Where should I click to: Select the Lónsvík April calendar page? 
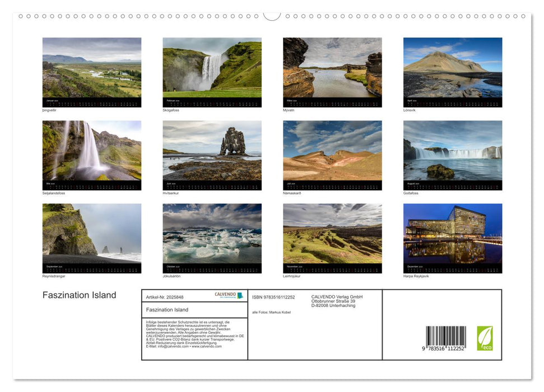[x=452, y=72]
